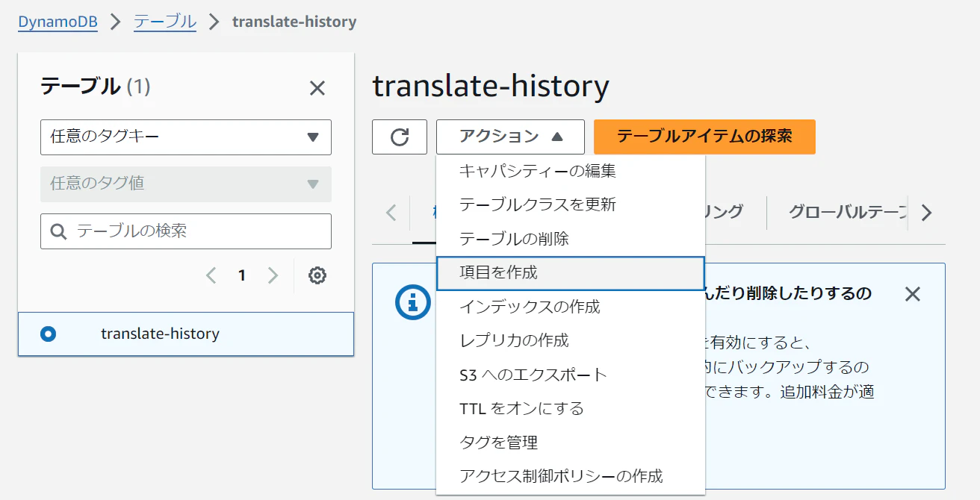Click the search magnifier icon
This screenshot has height=500, width=980.
tap(59, 231)
